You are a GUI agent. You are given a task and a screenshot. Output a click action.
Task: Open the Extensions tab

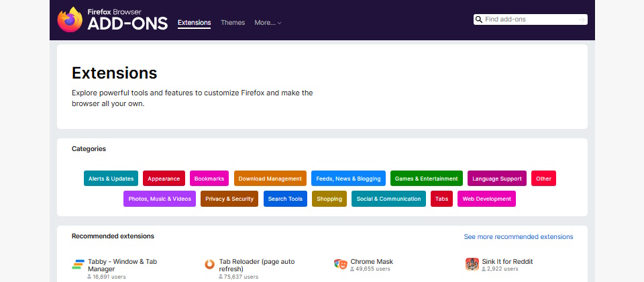tap(194, 23)
